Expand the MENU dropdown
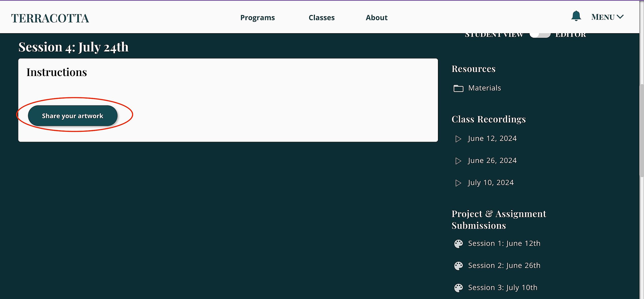Viewport: 644px width, 299px height. tap(607, 17)
